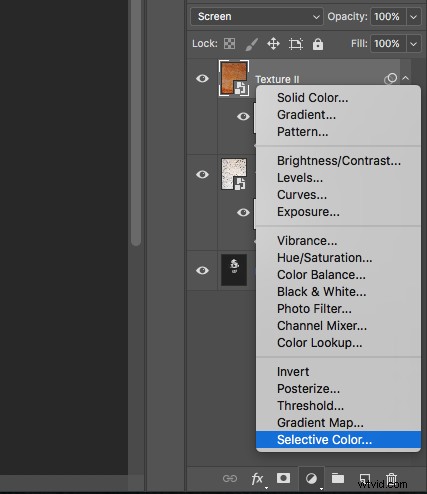Lock position move icon
This screenshot has width=427, height=494.
273,44
